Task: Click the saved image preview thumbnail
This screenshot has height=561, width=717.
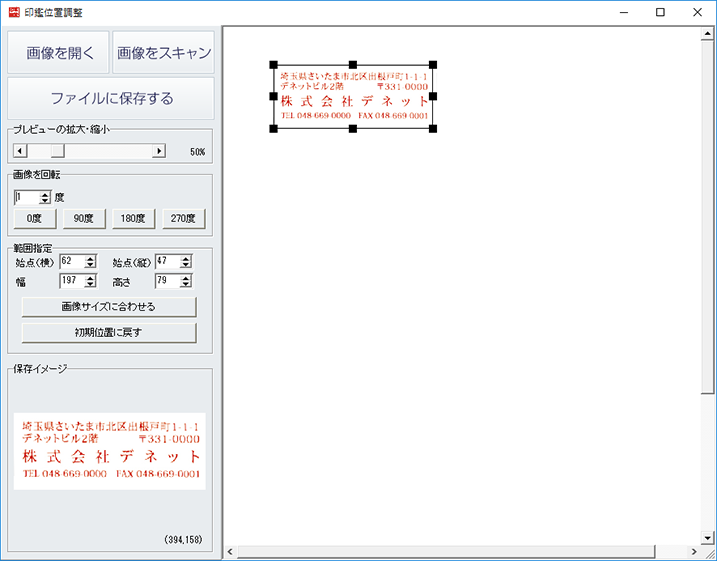Action: 110,451
